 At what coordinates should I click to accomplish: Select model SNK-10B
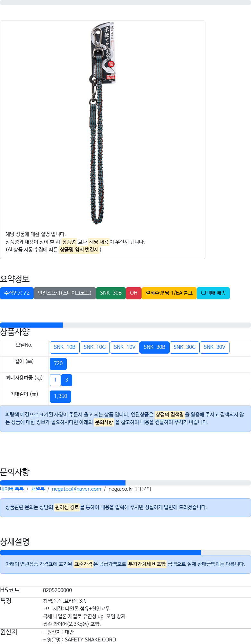tap(65, 347)
